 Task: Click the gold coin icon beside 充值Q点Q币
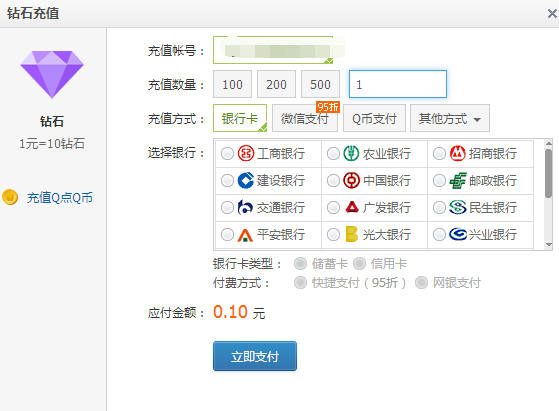(x=10, y=197)
